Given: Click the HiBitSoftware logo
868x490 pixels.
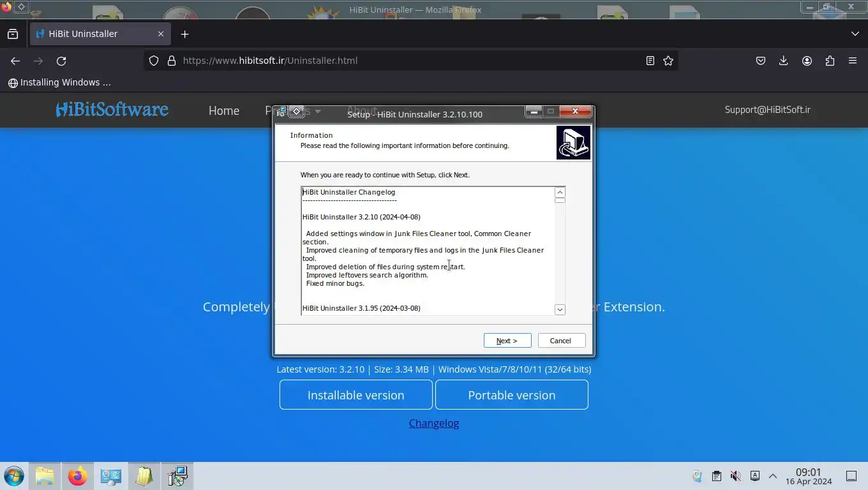Looking at the screenshot, I should click(x=112, y=110).
